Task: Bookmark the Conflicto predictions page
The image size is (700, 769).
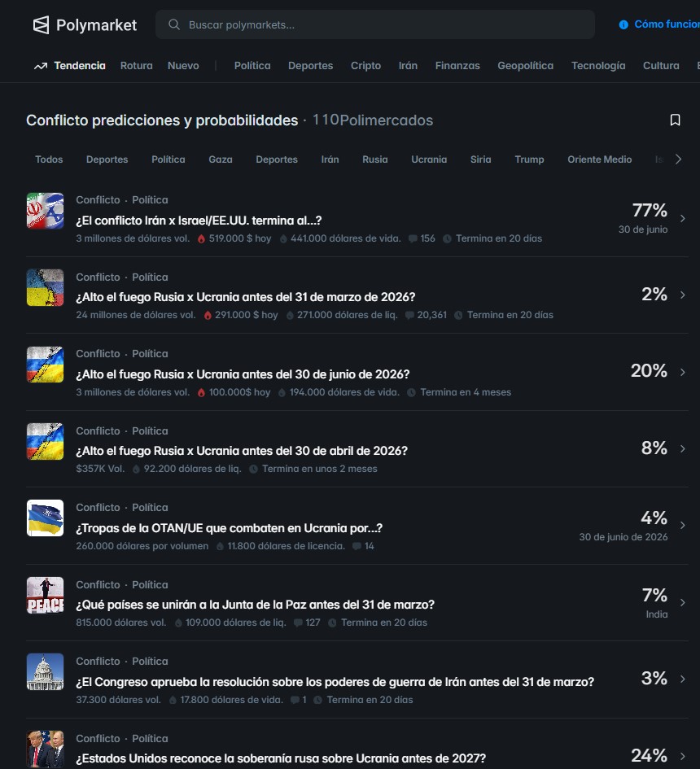Action: (x=675, y=120)
